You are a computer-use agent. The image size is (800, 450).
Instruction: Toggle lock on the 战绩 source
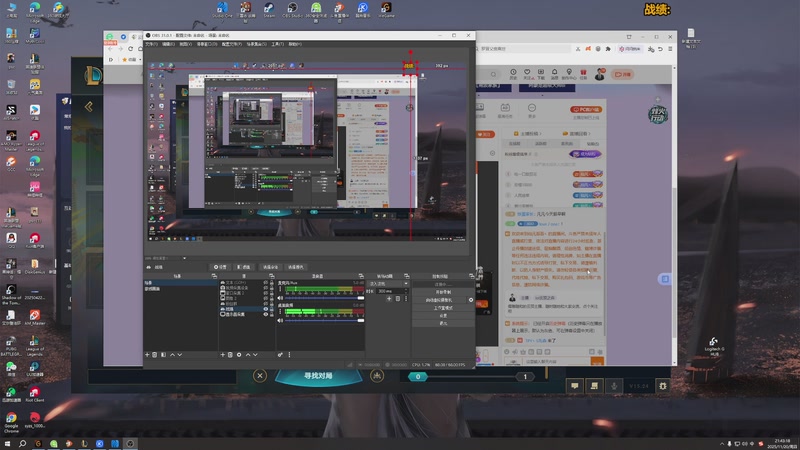tap(272, 309)
